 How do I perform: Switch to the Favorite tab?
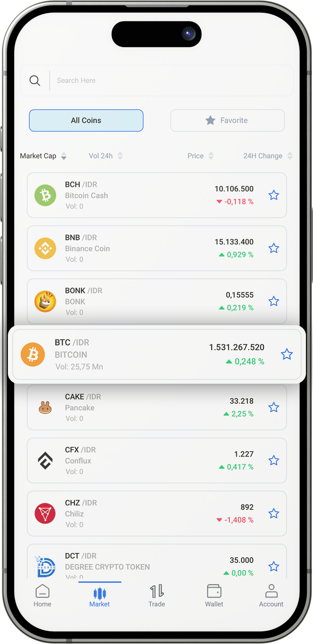[227, 120]
